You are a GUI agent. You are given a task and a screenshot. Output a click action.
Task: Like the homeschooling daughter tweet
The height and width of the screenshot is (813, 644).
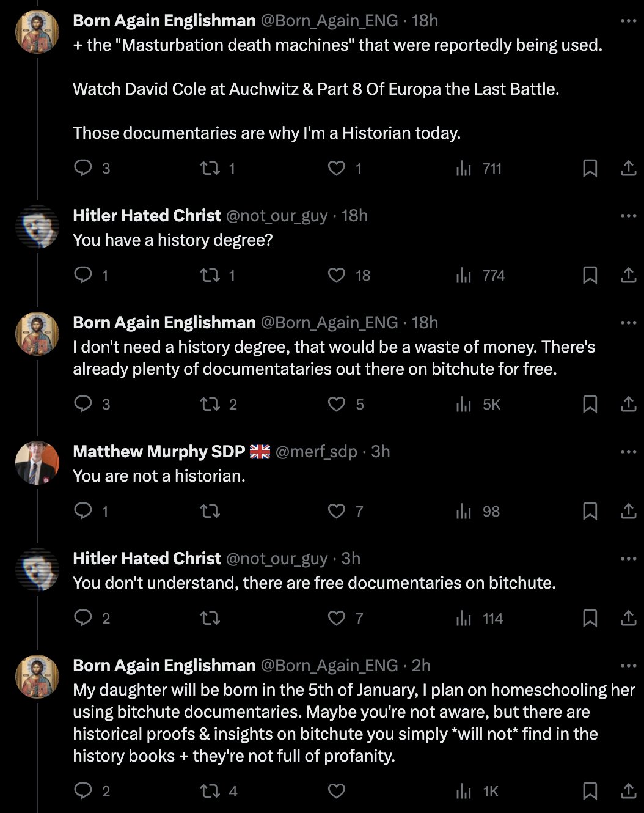click(x=337, y=791)
